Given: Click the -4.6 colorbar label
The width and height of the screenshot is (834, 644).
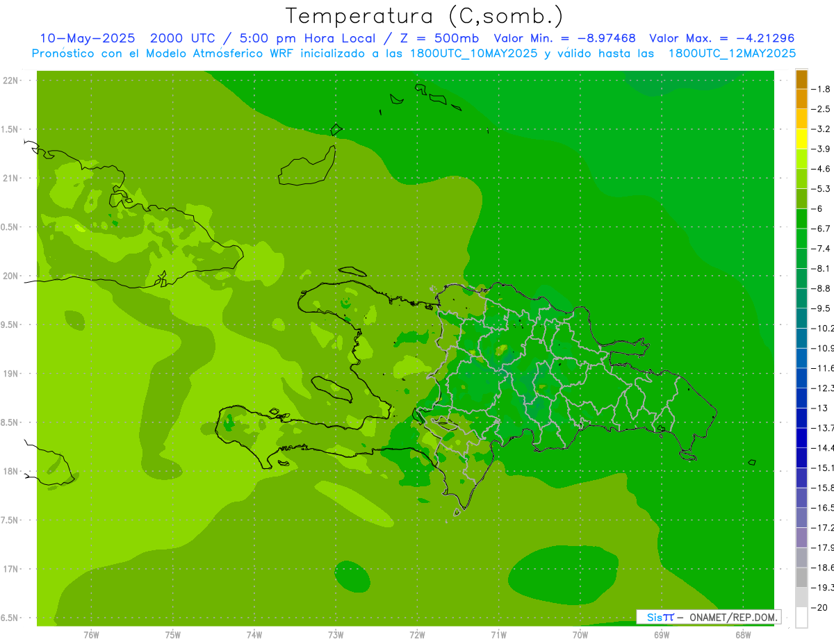Looking at the screenshot, I should [821, 169].
